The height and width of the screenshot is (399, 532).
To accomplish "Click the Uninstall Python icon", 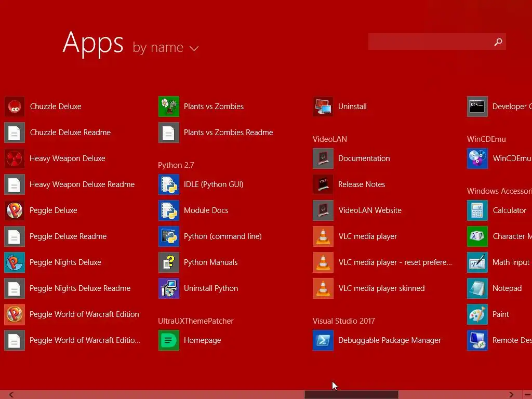I will point(169,288).
